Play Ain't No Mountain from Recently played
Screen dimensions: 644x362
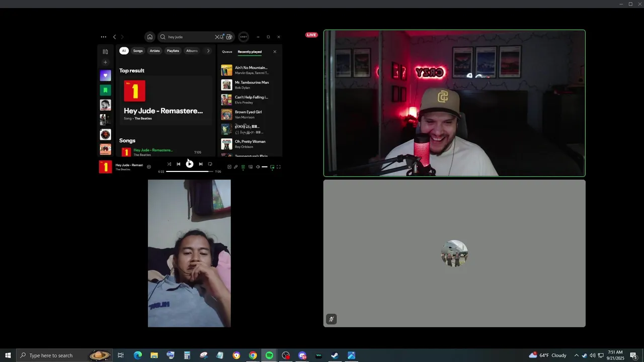click(250, 70)
